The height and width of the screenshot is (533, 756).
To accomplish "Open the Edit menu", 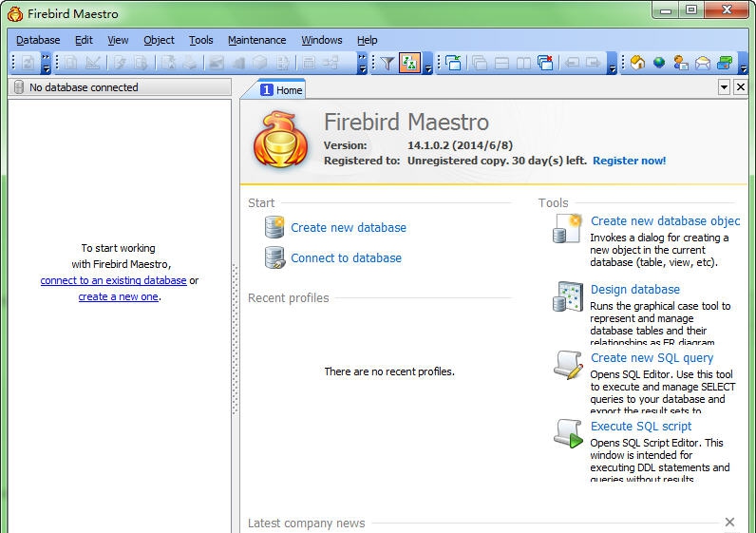I will [84, 40].
